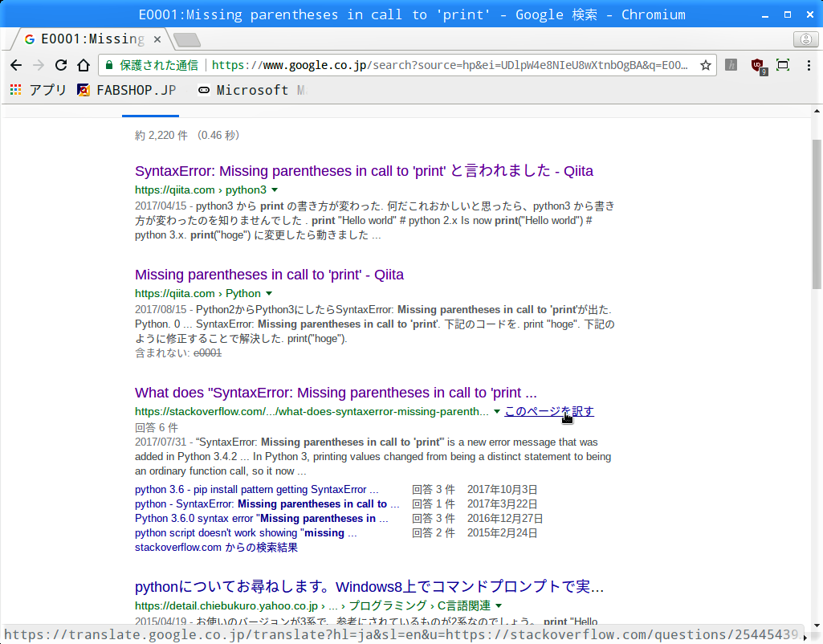The width and height of the screenshot is (823, 644).
Task: Open the 'Missing parentheses in call to print - Qiita' result
Action: pyautogui.click(x=269, y=275)
